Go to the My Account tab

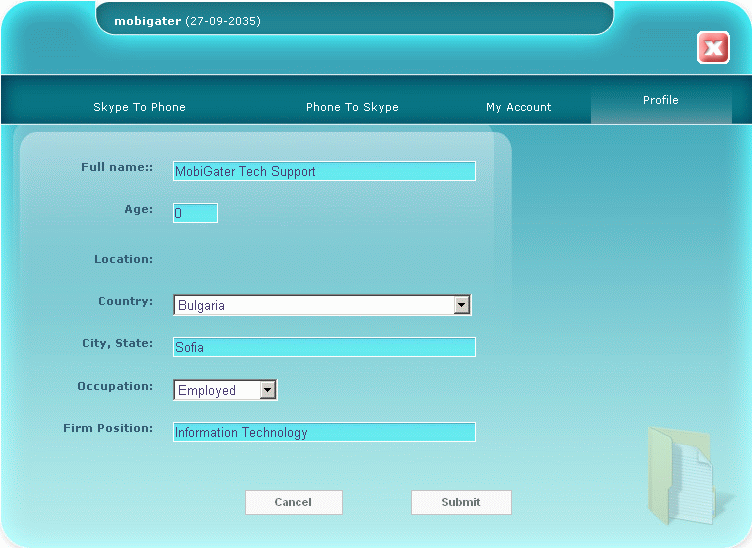518,107
